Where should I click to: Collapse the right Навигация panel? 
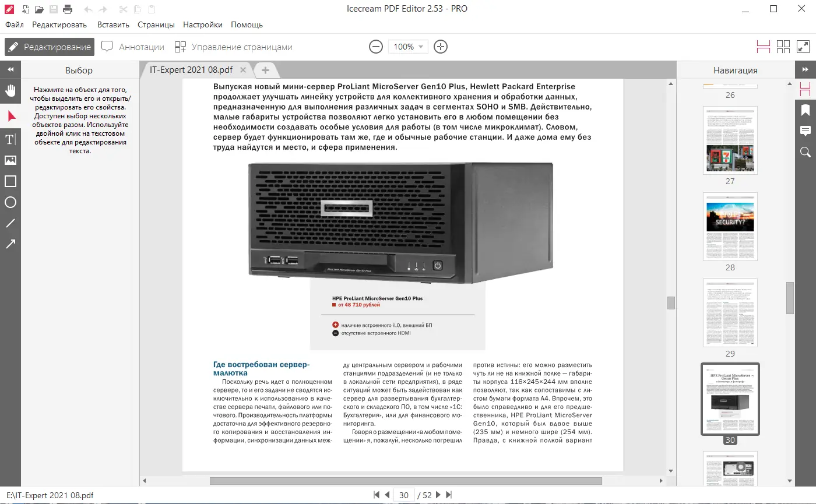tap(806, 70)
